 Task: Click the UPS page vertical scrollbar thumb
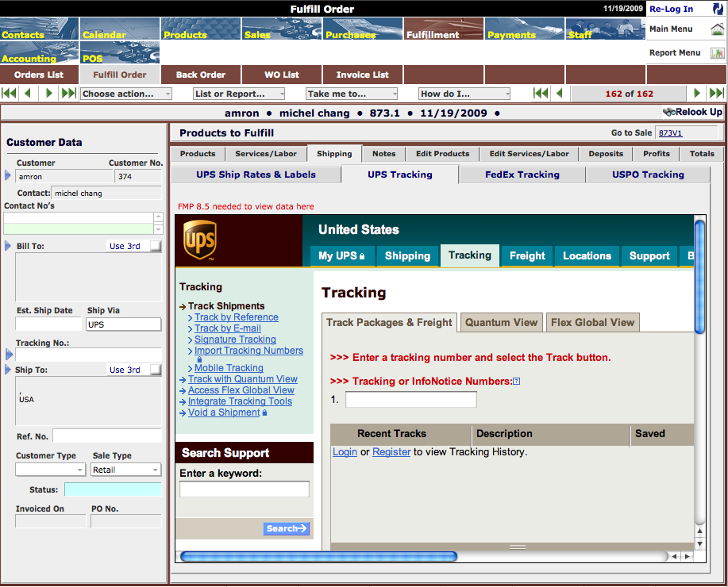(x=699, y=277)
